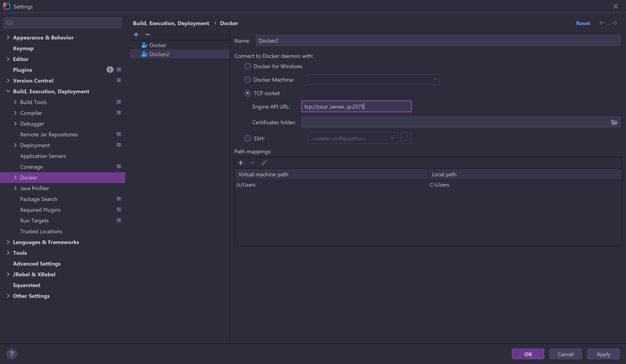The image size is (626, 364).
Task: Click project-level icon next to Coverage
Action: click(119, 166)
